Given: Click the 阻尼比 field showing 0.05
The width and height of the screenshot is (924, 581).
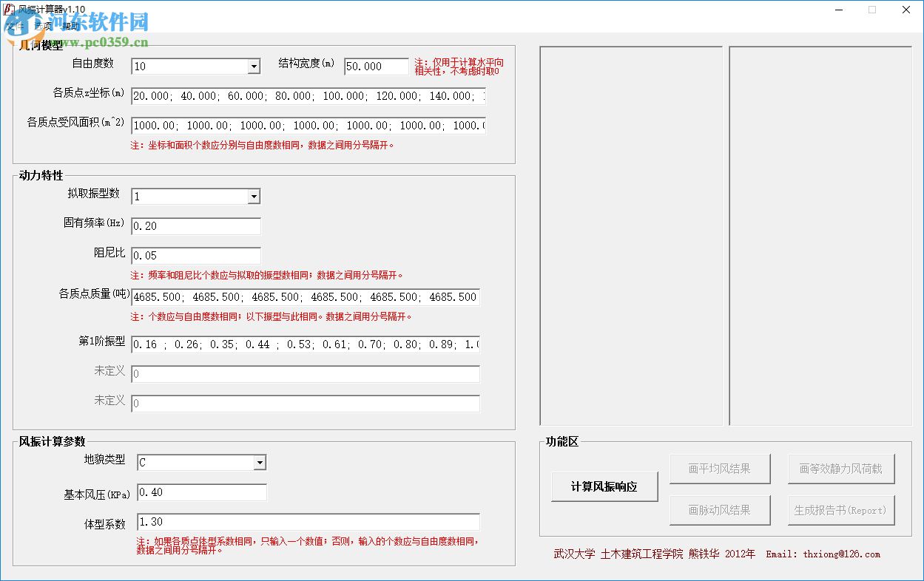Looking at the screenshot, I should tap(195, 255).
